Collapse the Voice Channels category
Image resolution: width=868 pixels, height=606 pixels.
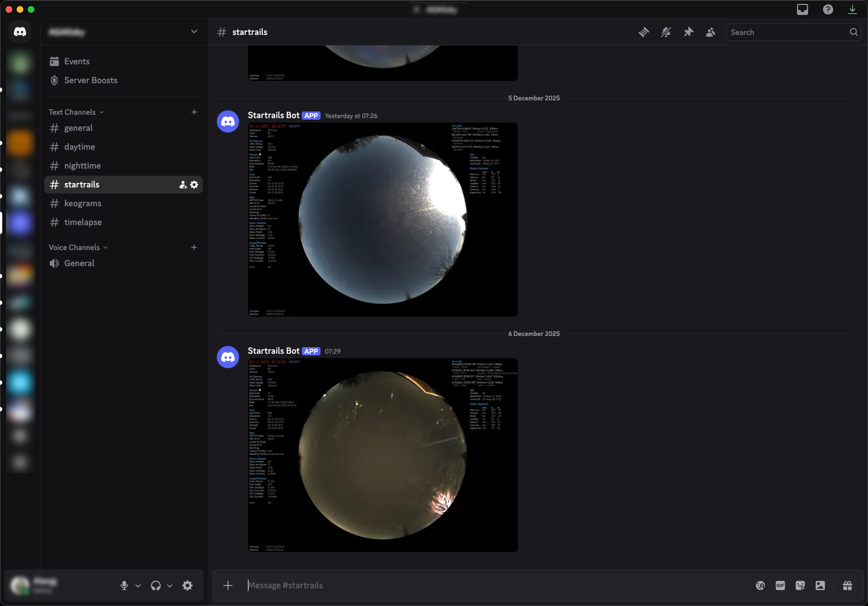tap(78, 247)
